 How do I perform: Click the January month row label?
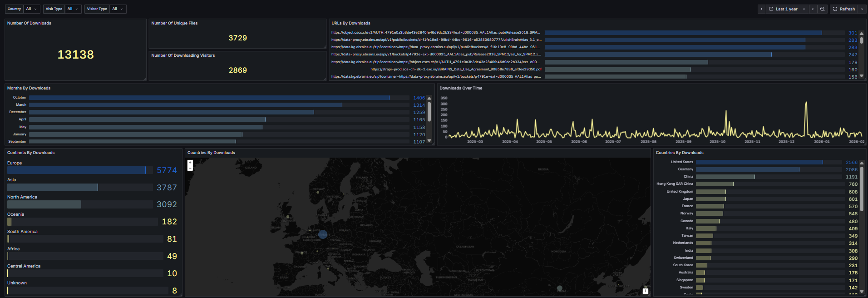(20, 134)
